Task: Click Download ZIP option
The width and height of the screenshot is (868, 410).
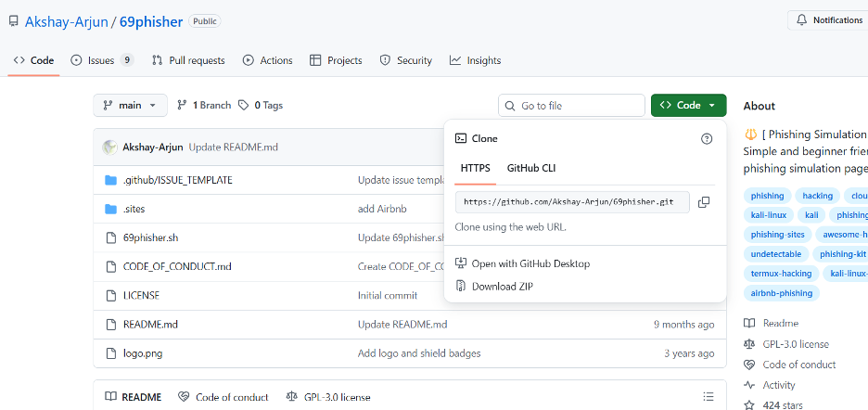Action: pos(502,287)
